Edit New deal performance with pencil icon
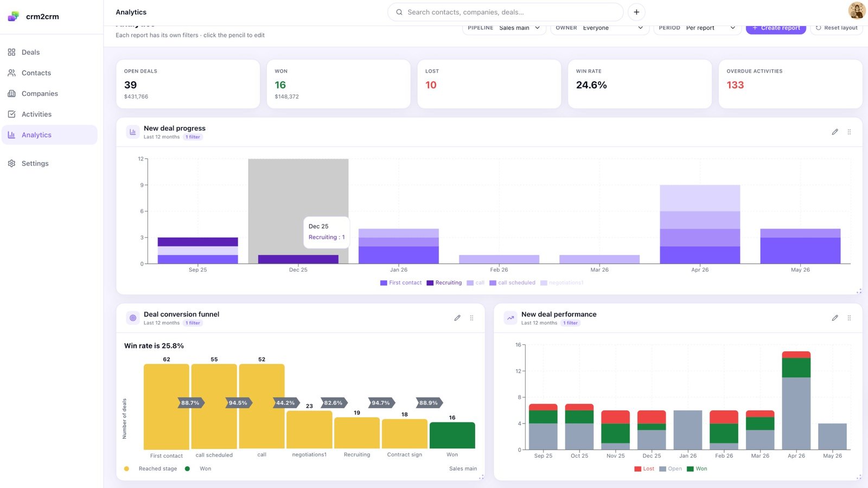 pos(835,318)
